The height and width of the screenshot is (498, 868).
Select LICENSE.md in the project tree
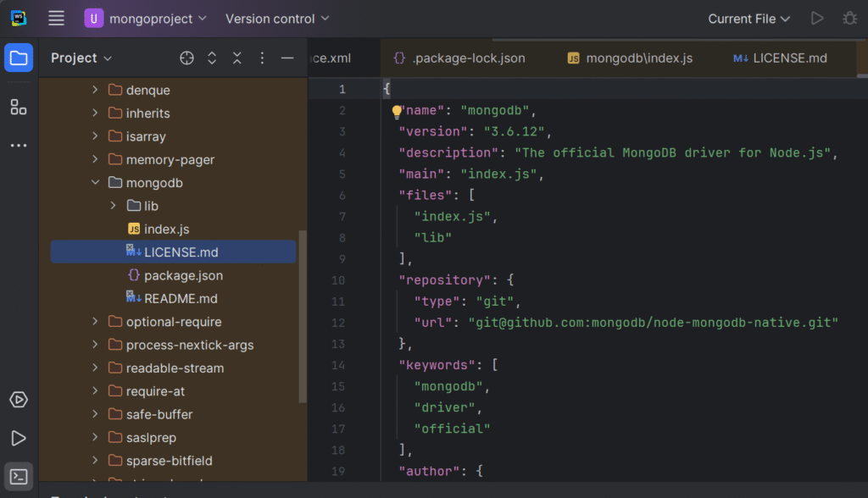(173, 252)
